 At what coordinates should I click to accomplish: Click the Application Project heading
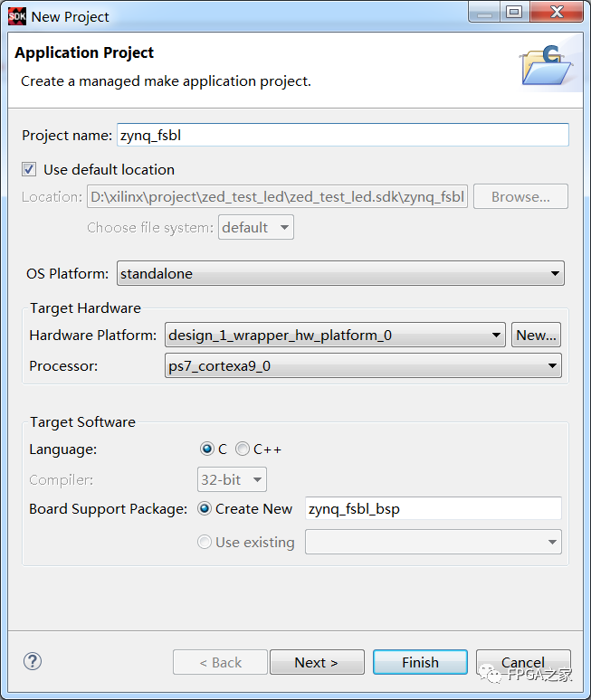84,52
